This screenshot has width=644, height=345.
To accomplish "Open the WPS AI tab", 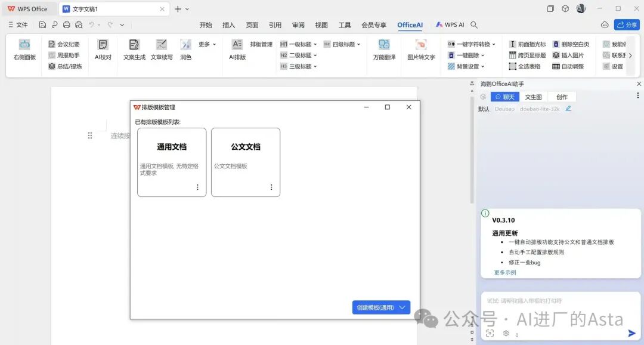I will coord(450,24).
